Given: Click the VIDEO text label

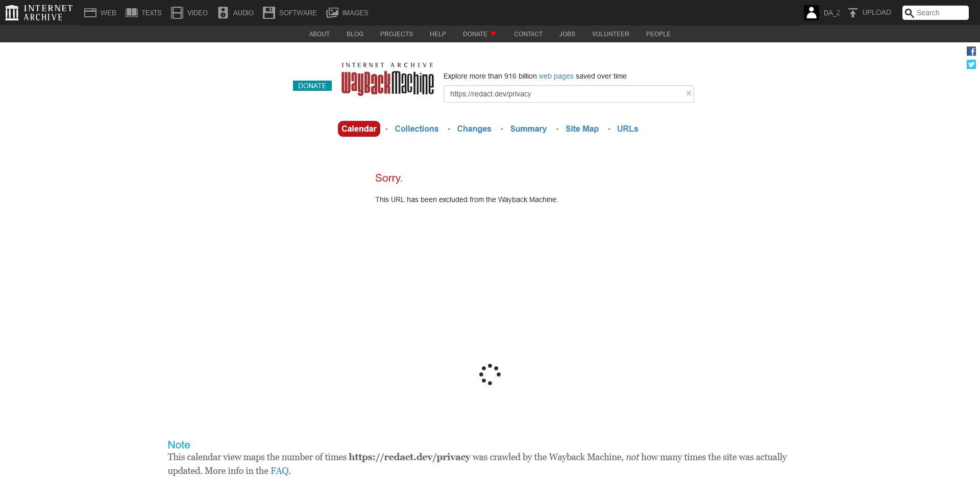Looking at the screenshot, I should pos(198,13).
